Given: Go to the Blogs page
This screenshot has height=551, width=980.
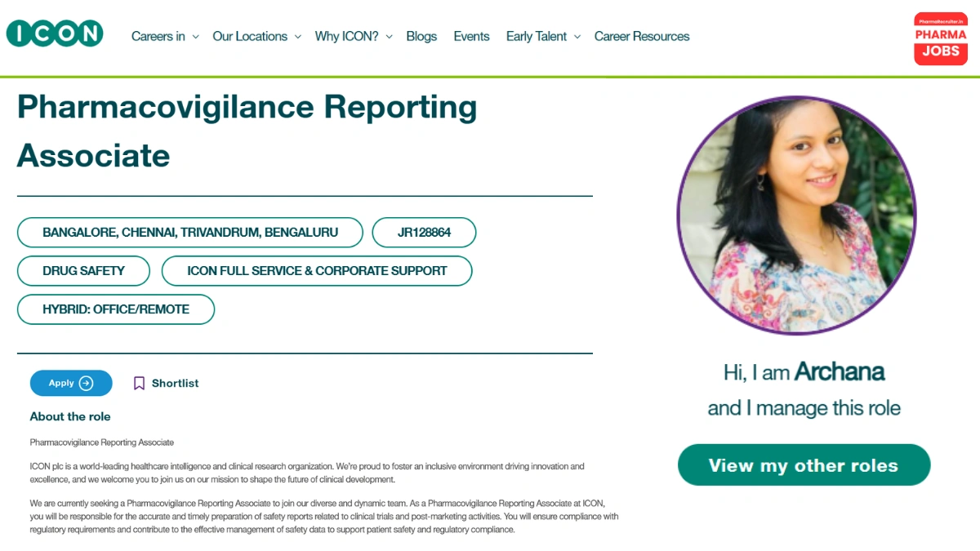Looking at the screenshot, I should click(x=421, y=36).
